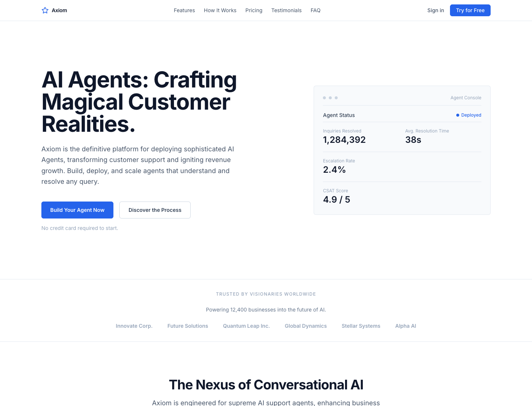Click the Trusted by Visionaries Worldwide label
Viewport: 532px width, 406px height.
tap(266, 294)
